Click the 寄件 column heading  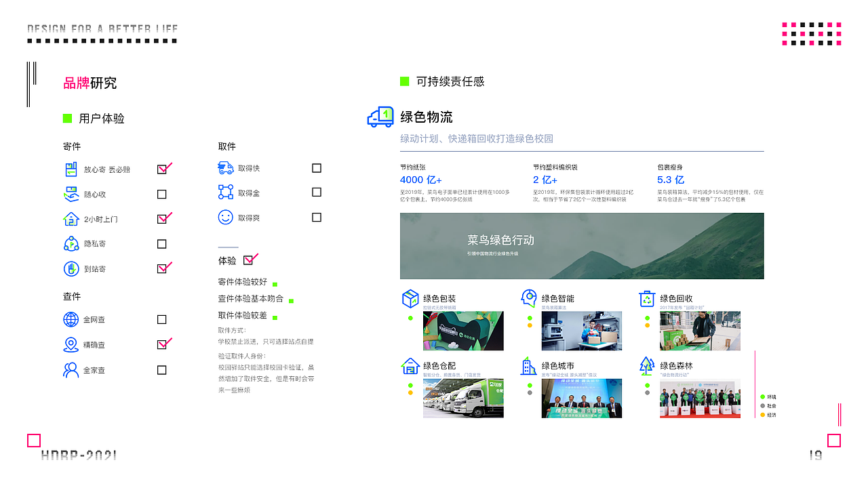coord(72,147)
